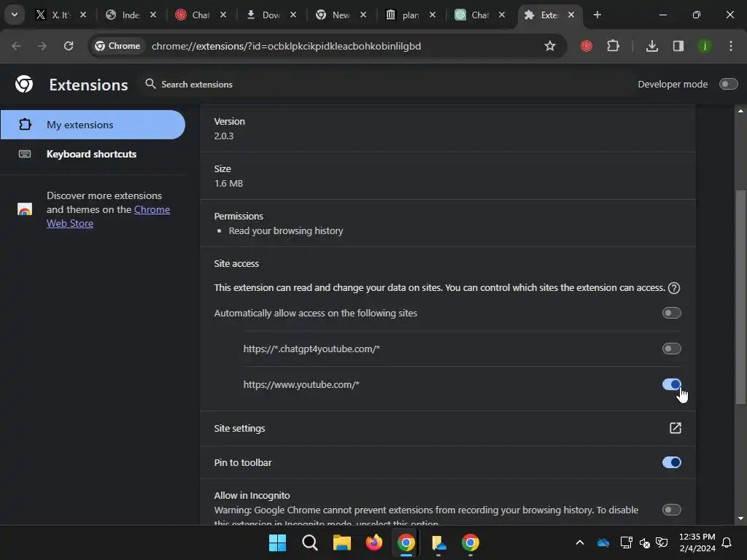747x560 pixels.
Task: Click the scrollbar up arrow
Action: coord(740,111)
